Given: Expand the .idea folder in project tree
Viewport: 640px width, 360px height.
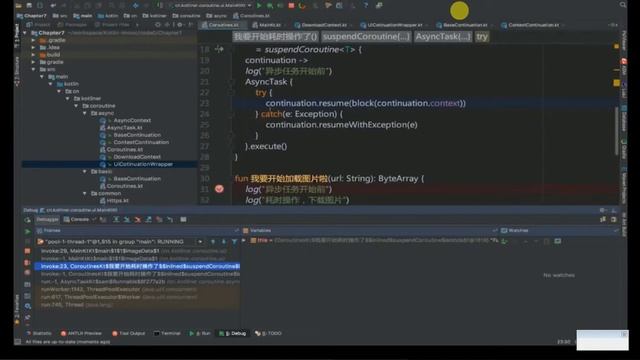Looking at the screenshot, I should pyautogui.click(x=33, y=47).
